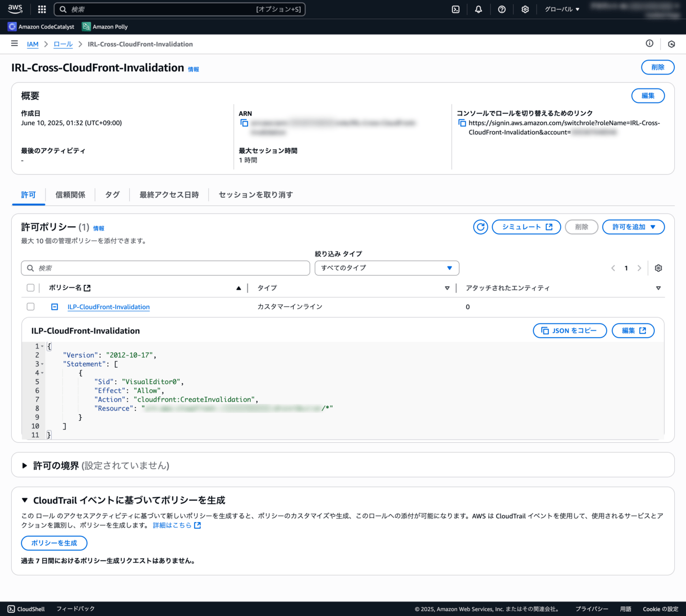
Task: Click 情報 link beside 許可ポリシー
Action: point(99,228)
